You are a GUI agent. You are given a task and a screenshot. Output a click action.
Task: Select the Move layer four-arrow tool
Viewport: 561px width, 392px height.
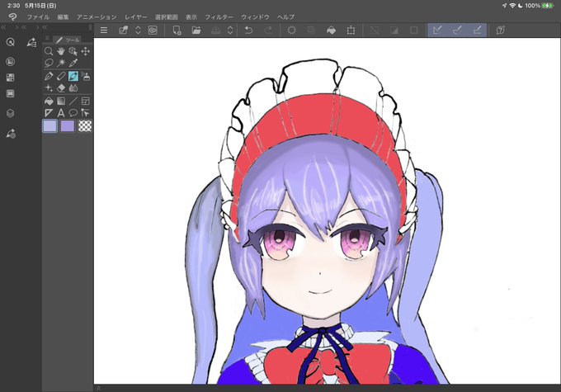coord(86,51)
